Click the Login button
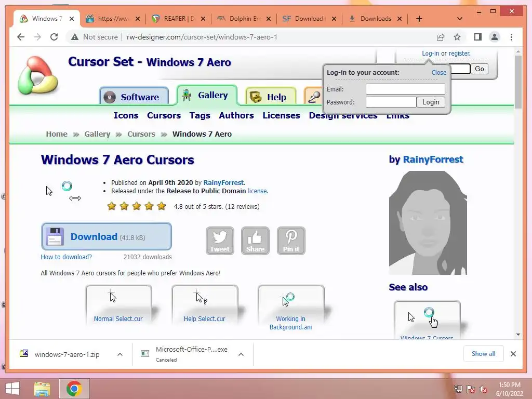532x399 pixels. pos(431,102)
